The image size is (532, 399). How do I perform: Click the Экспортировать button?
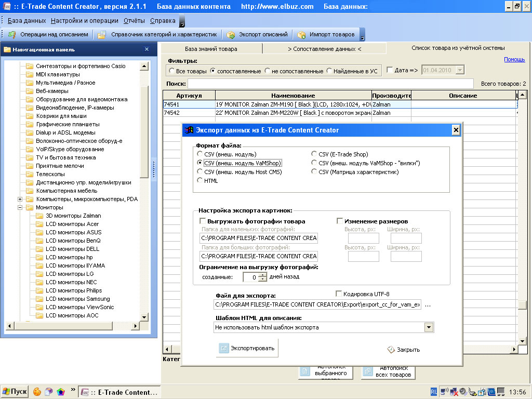(x=247, y=348)
